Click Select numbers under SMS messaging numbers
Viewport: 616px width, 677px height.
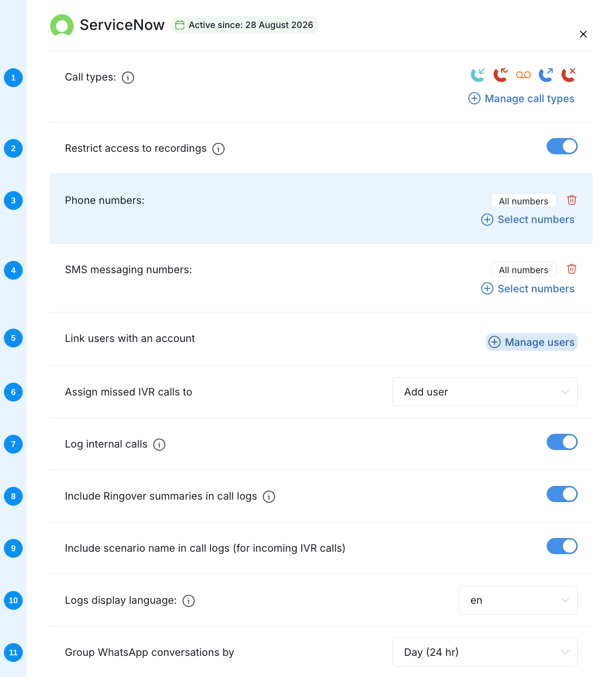pyautogui.click(x=528, y=289)
